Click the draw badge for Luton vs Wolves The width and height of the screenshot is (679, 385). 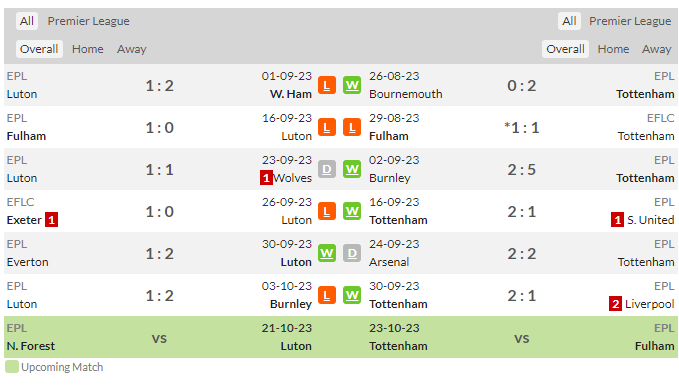point(327,169)
